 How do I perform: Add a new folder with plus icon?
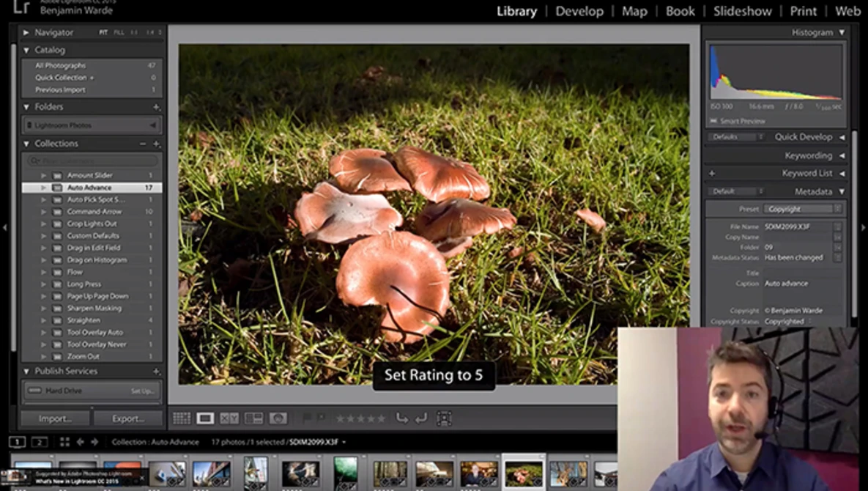[x=157, y=107]
